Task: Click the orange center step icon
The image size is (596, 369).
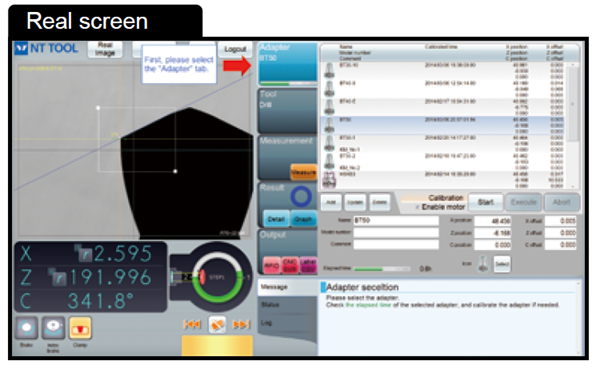Action: tap(217, 325)
